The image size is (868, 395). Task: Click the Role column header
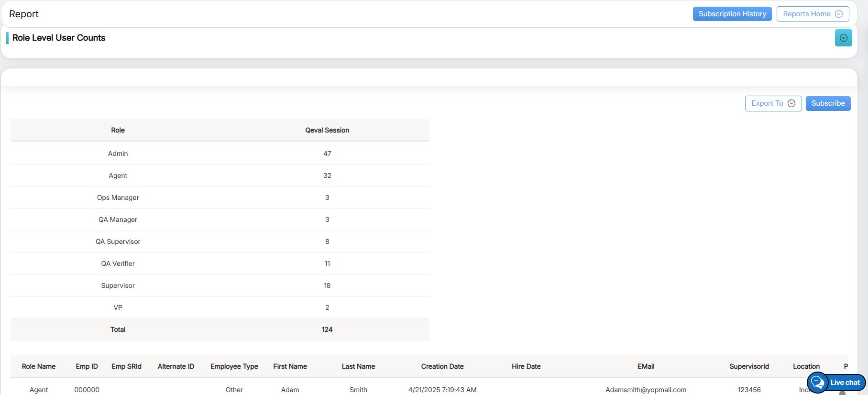tap(118, 130)
